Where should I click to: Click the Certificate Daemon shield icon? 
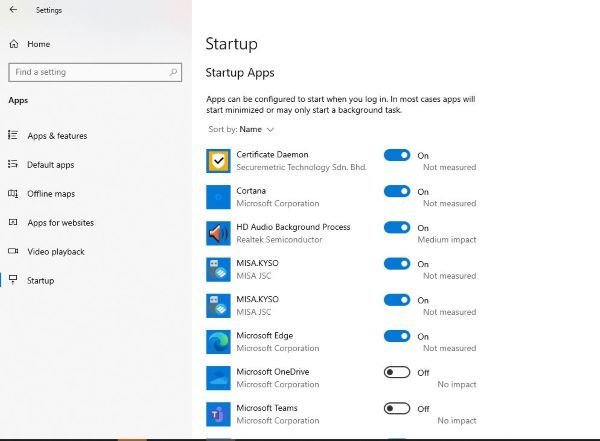218,161
